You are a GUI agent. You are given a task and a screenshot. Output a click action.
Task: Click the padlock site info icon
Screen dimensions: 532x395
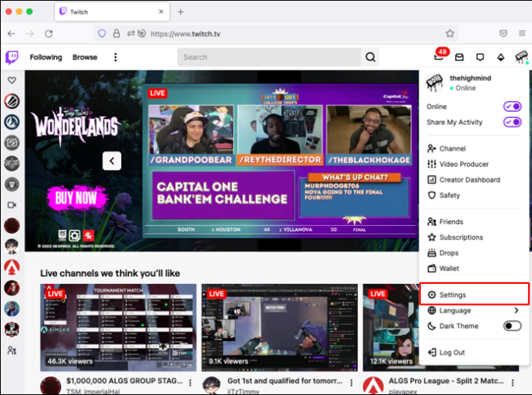[x=116, y=34]
